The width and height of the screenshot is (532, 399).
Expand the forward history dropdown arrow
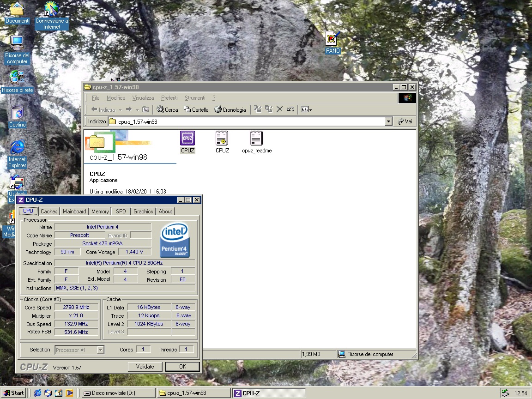click(137, 110)
